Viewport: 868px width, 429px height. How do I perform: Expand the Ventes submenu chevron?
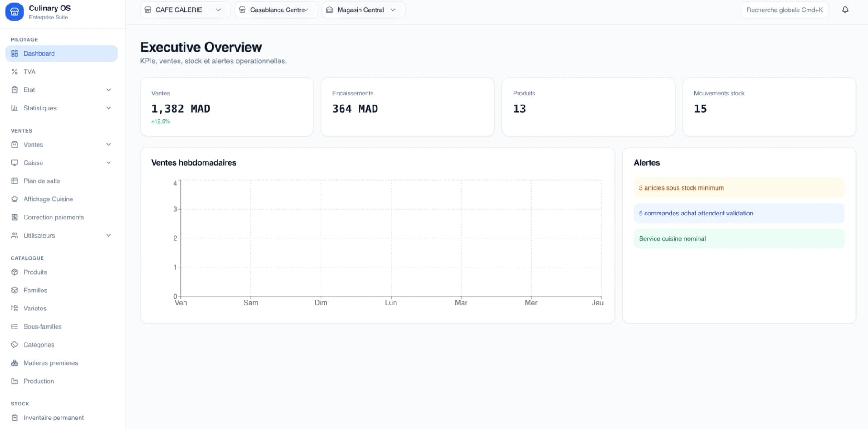point(108,144)
